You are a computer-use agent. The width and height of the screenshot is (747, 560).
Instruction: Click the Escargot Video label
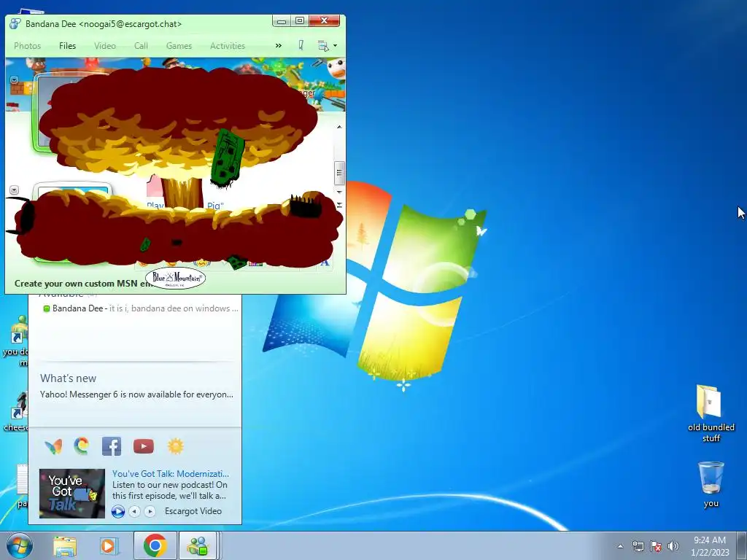click(193, 511)
